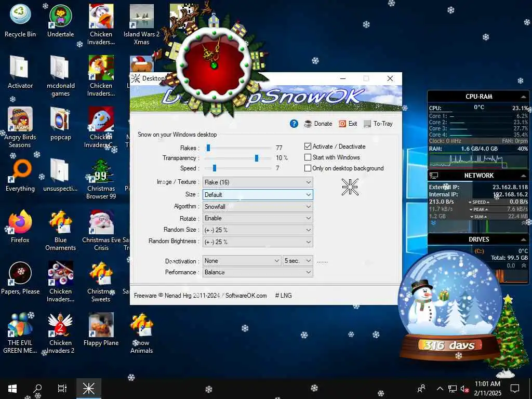Screen dimensions: 532x399
Task: Open the Algorithm dropdown showing Snowfall
Action: point(258,206)
